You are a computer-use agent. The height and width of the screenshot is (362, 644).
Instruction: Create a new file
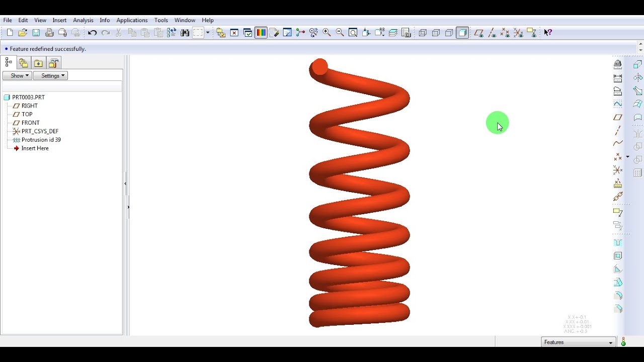[10, 33]
